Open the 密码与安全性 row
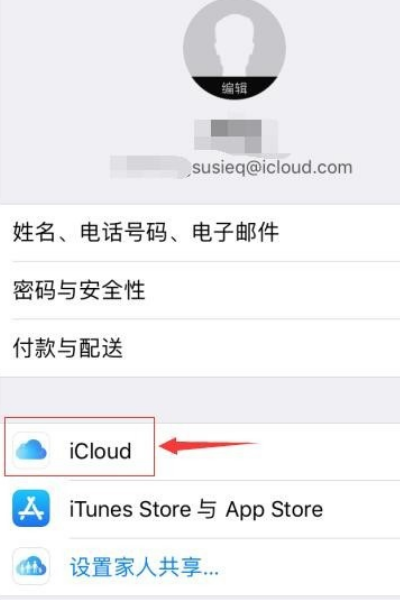Viewport: 400px width, 600px height. tap(200, 290)
